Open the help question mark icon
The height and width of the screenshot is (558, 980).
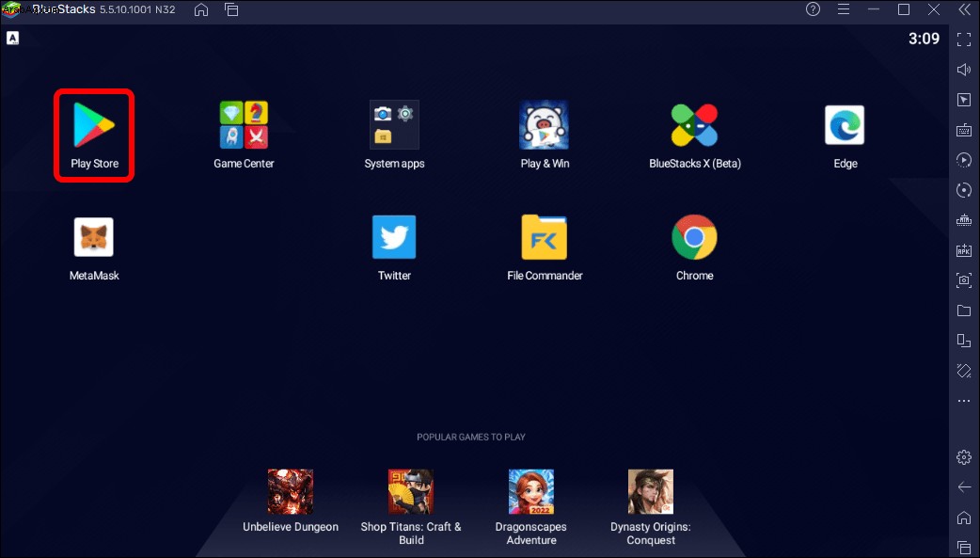[814, 9]
